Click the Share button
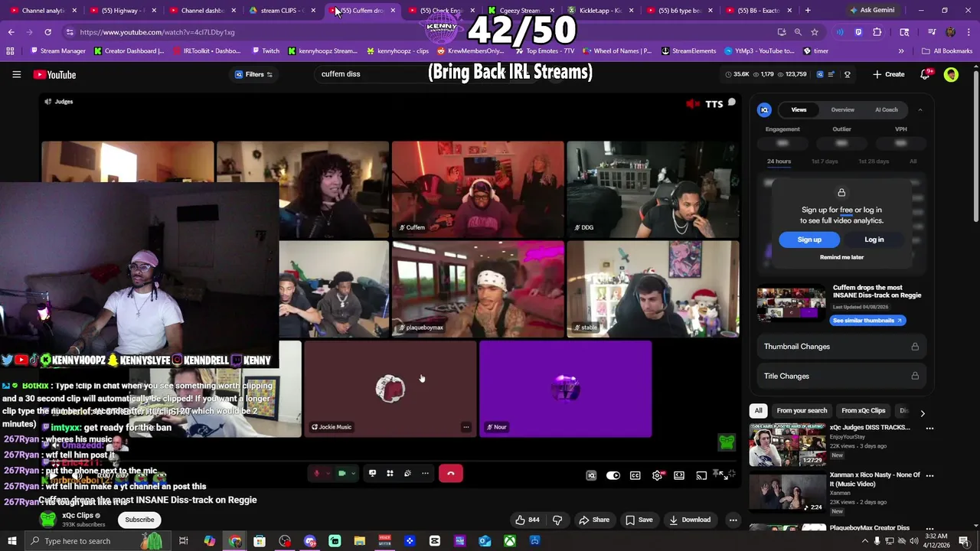Viewport: 980px width, 551px height. (x=594, y=520)
